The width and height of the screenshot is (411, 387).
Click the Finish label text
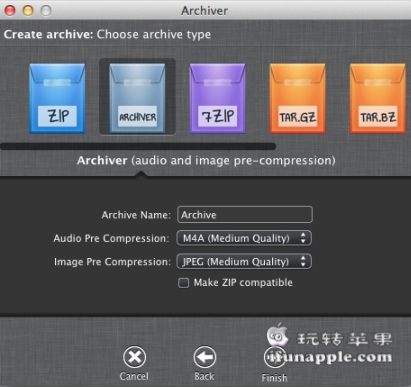point(274,378)
